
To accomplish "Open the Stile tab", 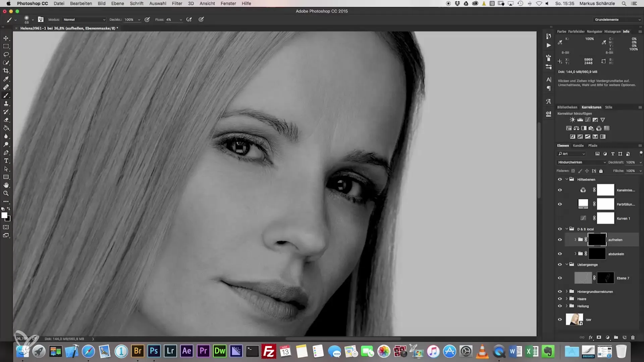I will [x=608, y=107].
